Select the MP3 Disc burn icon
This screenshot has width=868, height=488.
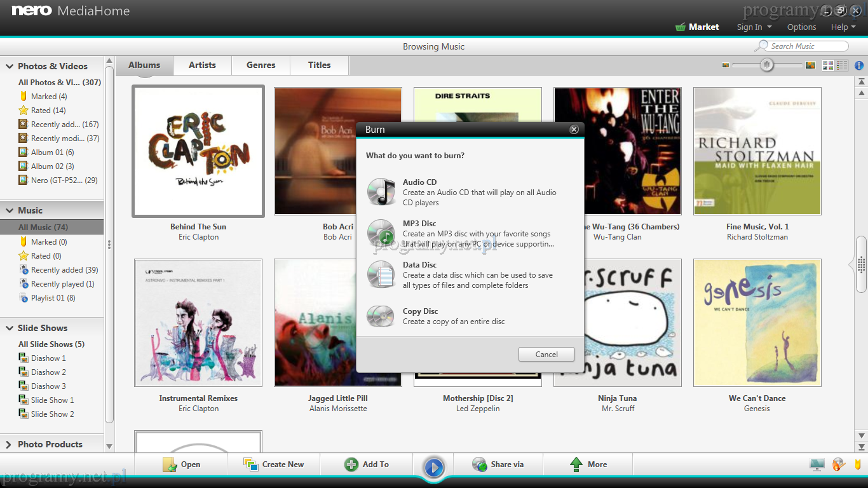[381, 233]
